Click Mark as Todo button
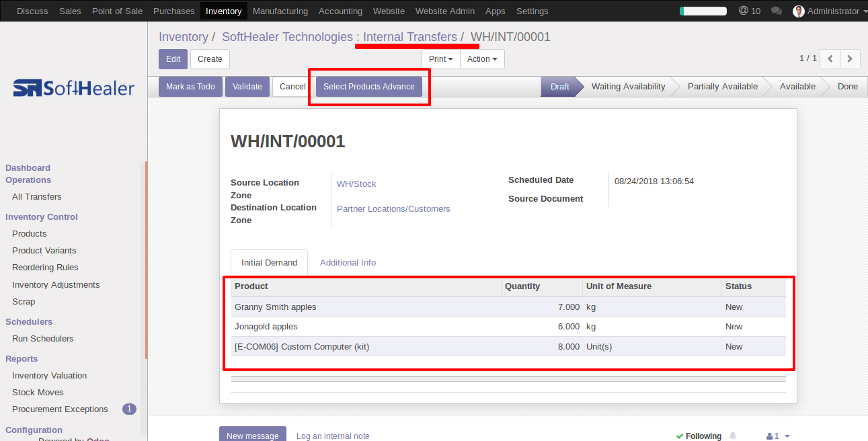Viewport: 868px width, 441px height. coord(190,87)
